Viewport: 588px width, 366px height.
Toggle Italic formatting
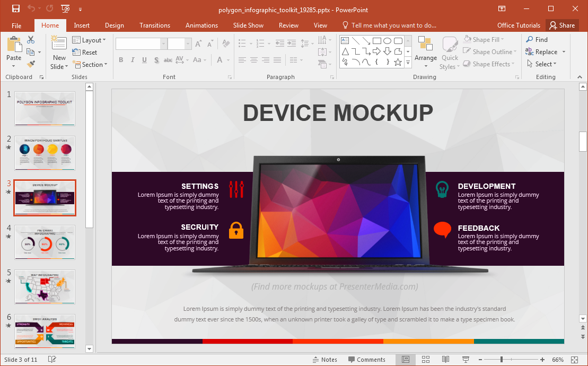(133, 60)
